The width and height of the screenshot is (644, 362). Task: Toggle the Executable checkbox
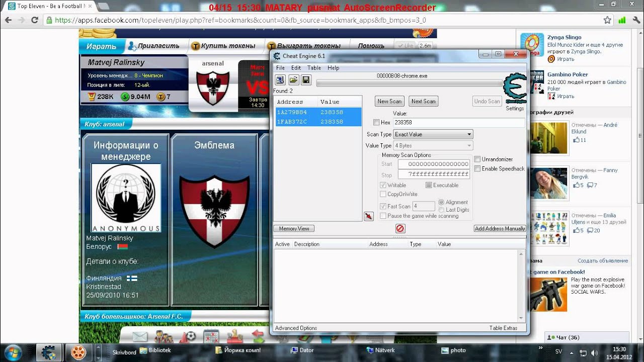(429, 185)
